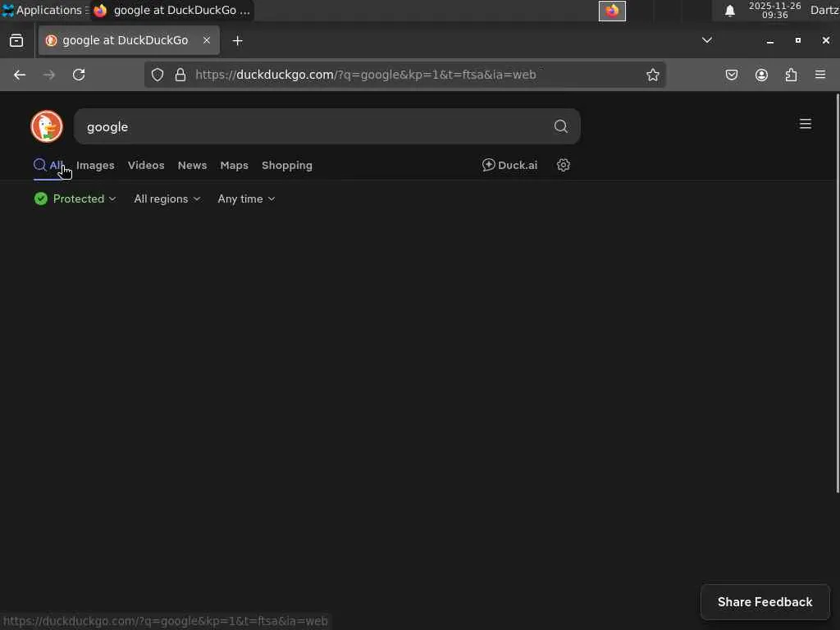Image resolution: width=840 pixels, height=630 pixels.
Task: Click the browser forward arrow
Action: click(x=49, y=75)
